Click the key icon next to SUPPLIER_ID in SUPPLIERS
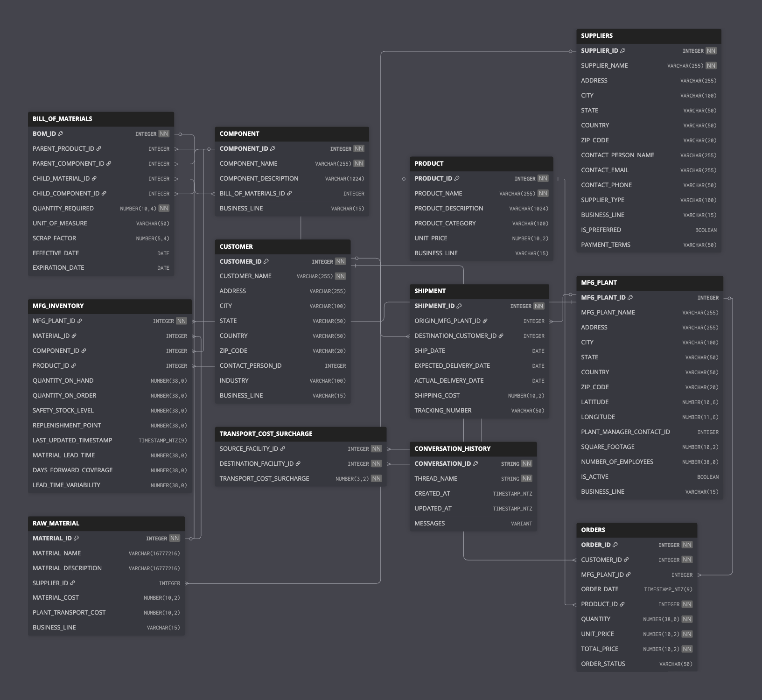This screenshot has width=762, height=700. (x=623, y=51)
